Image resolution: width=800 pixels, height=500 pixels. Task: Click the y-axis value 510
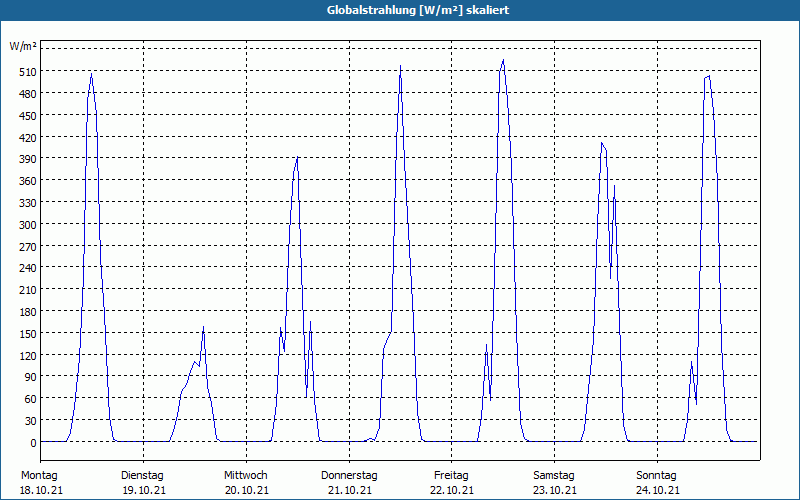click(x=28, y=72)
